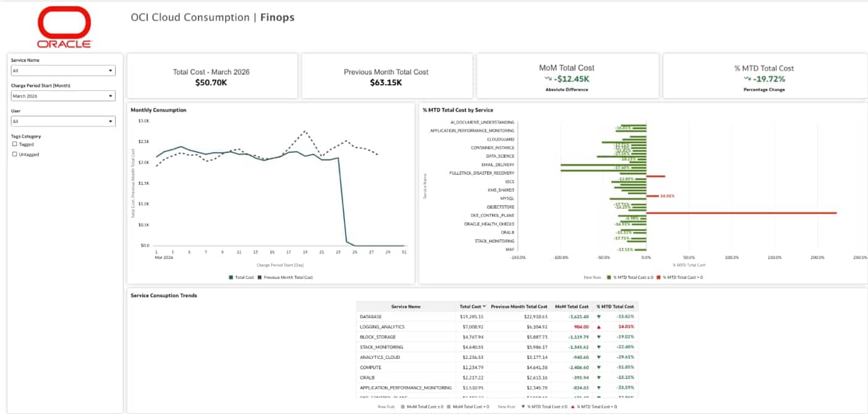Select the ORALB table row name
The height and width of the screenshot is (414, 868).
pos(367,377)
